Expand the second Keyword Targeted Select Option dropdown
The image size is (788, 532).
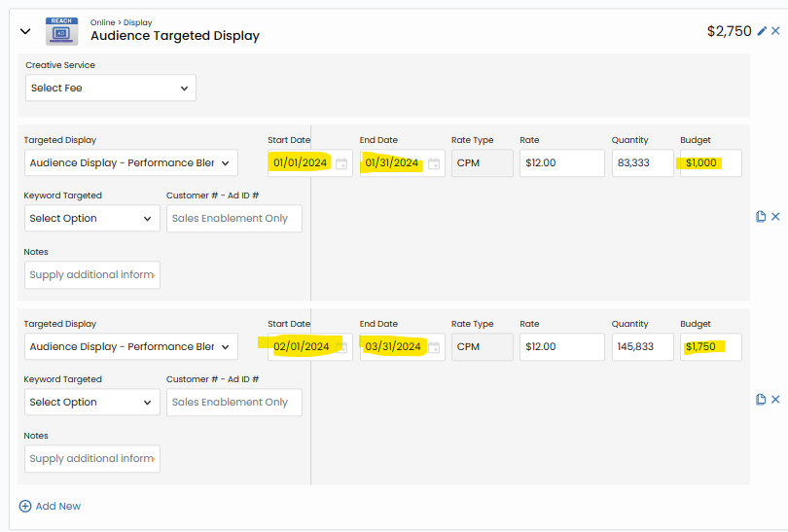point(91,403)
